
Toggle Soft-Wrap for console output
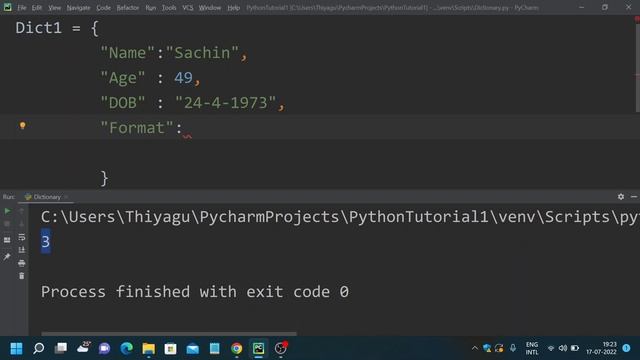pyautogui.click(x=22, y=237)
